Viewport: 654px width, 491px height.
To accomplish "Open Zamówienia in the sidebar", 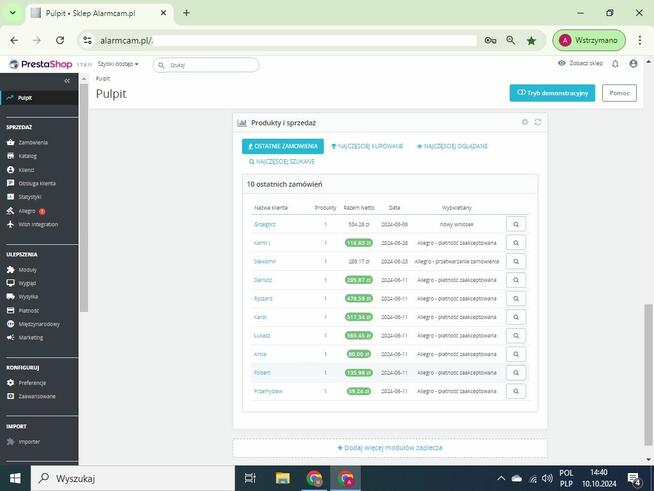I will pyautogui.click(x=33, y=142).
